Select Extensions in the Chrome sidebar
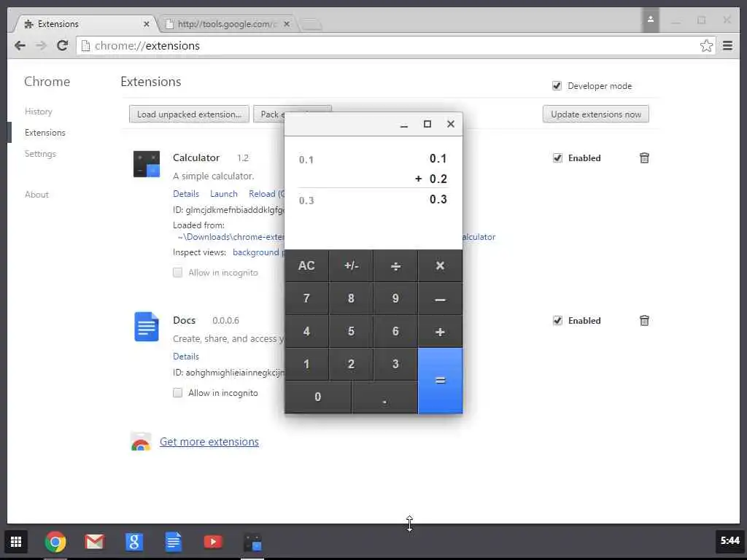Image resolution: width=747 pixels, height=560 pixels. (45, 133)
